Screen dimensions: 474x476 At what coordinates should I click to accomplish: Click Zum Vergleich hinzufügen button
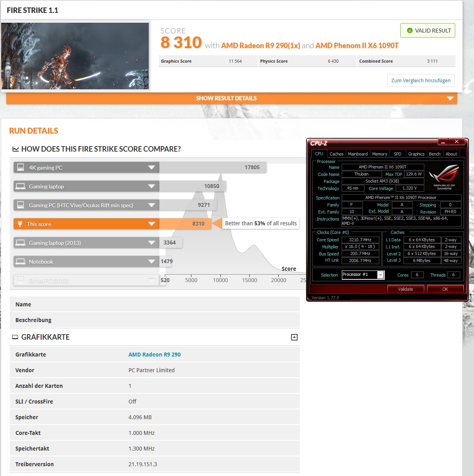[421, 80]
